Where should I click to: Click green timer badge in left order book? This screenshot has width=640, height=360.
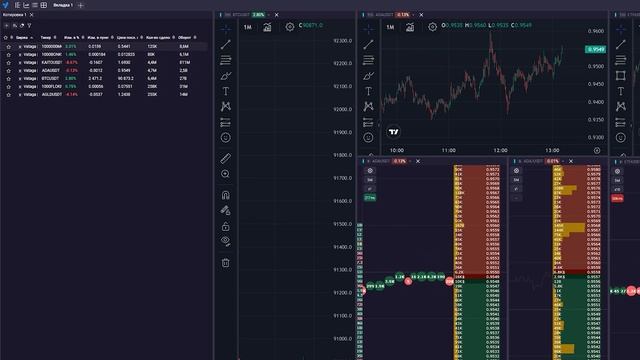tap(370, 198)
